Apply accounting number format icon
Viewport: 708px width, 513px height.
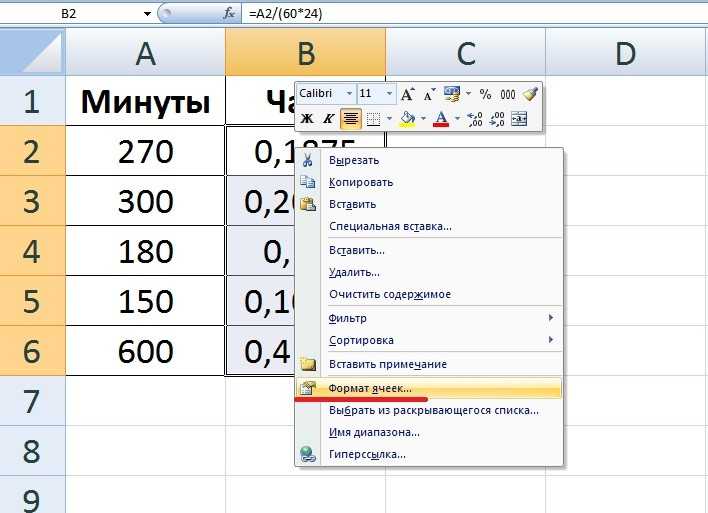click(x=452, y=94)
